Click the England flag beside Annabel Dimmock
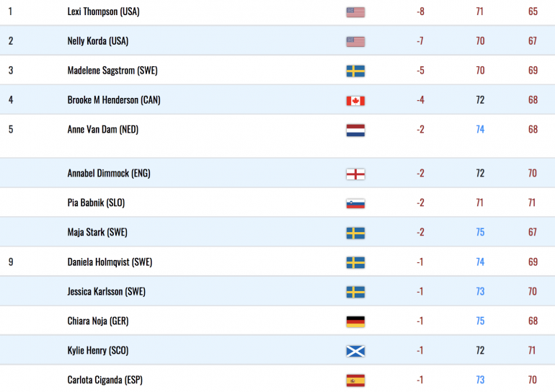555x392 pixels. (355, 174)
